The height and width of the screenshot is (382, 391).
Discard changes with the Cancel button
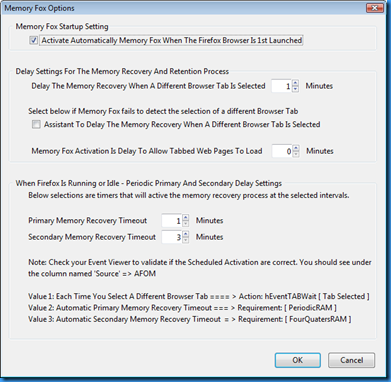point(351,360)
